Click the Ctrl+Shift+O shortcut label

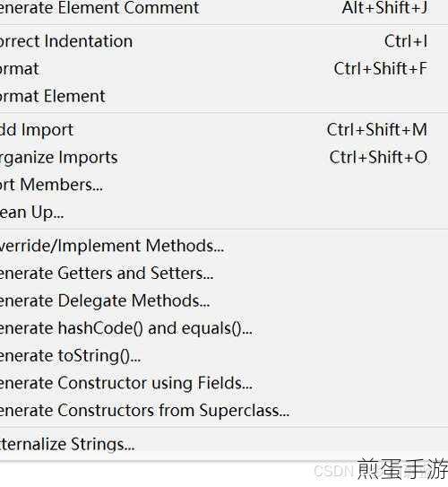[x=378, y=157]
